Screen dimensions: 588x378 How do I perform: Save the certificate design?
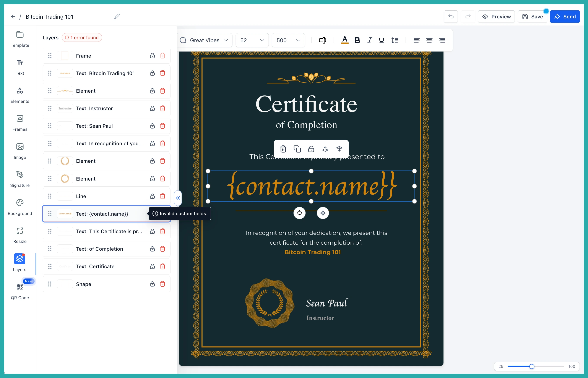532,16
